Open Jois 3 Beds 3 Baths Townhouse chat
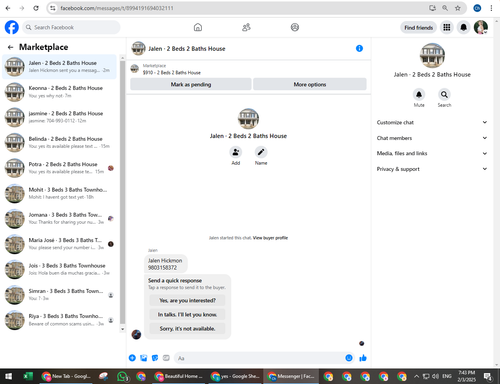 tap(59, 269)
